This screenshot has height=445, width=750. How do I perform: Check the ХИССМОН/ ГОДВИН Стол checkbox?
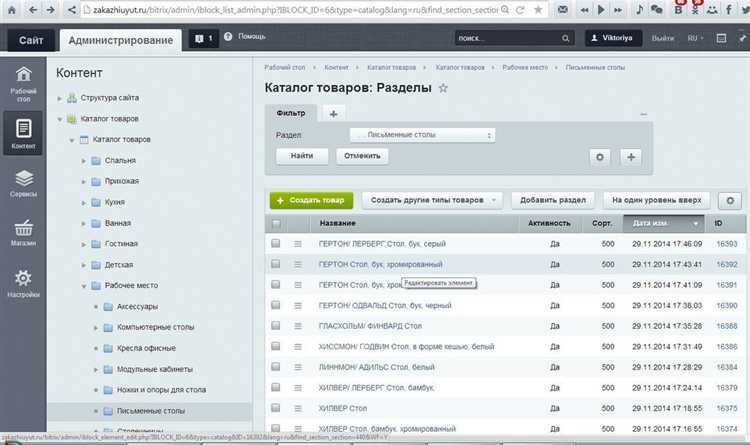pos(276,346)
